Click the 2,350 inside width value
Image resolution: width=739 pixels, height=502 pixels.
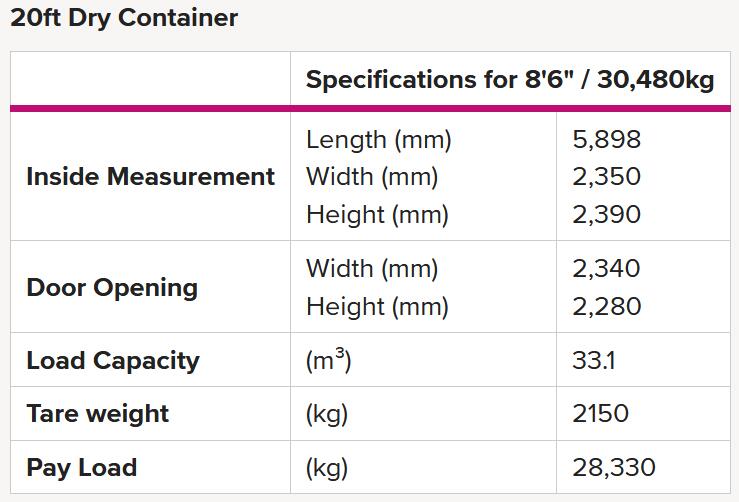[x=607, y=177]
